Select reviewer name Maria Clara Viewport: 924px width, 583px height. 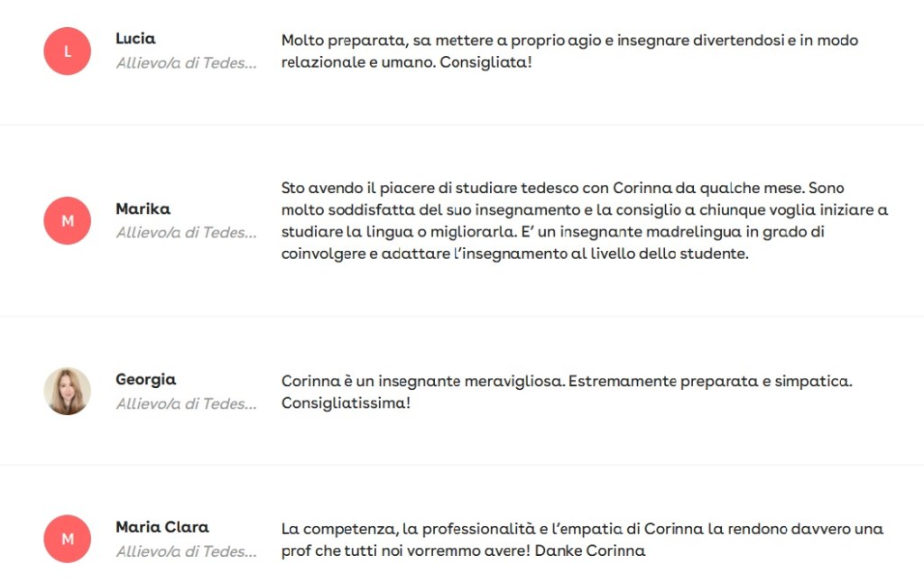pyautogui.click(x=162, y=527)
